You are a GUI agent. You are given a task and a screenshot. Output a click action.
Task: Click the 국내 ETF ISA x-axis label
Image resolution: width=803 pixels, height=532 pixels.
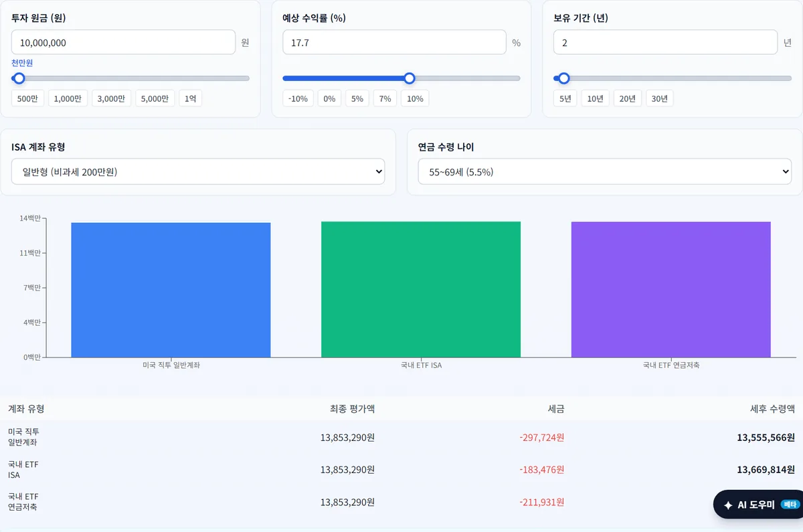click(x=421, y=365)
